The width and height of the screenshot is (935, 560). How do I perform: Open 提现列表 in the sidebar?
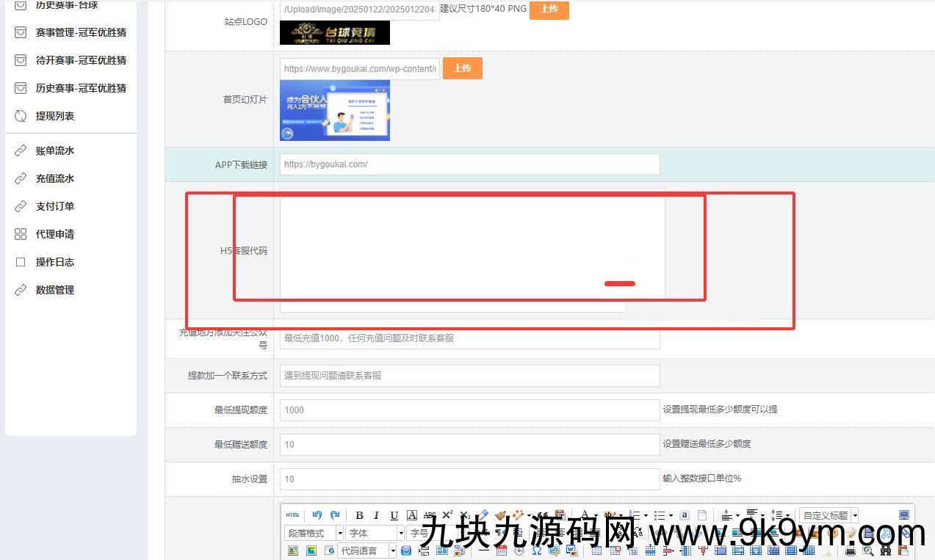pyautogui.click(x=55, y=116)
